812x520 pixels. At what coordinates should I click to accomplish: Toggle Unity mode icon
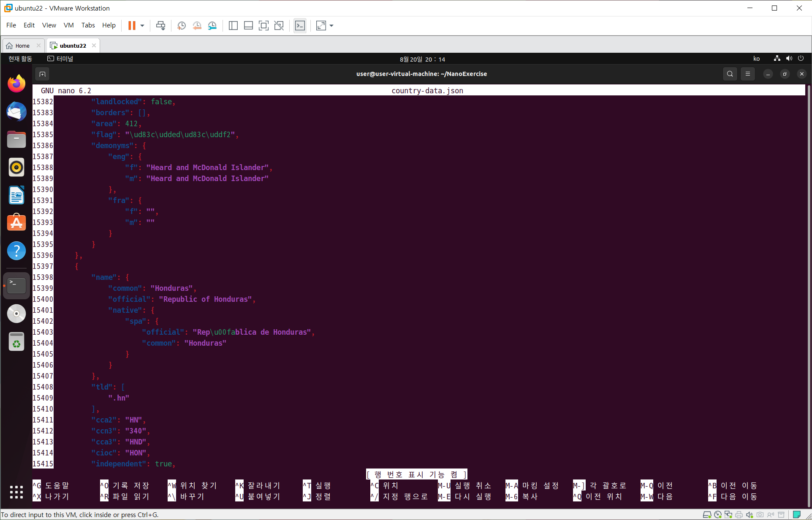click(x=279, y=26)
